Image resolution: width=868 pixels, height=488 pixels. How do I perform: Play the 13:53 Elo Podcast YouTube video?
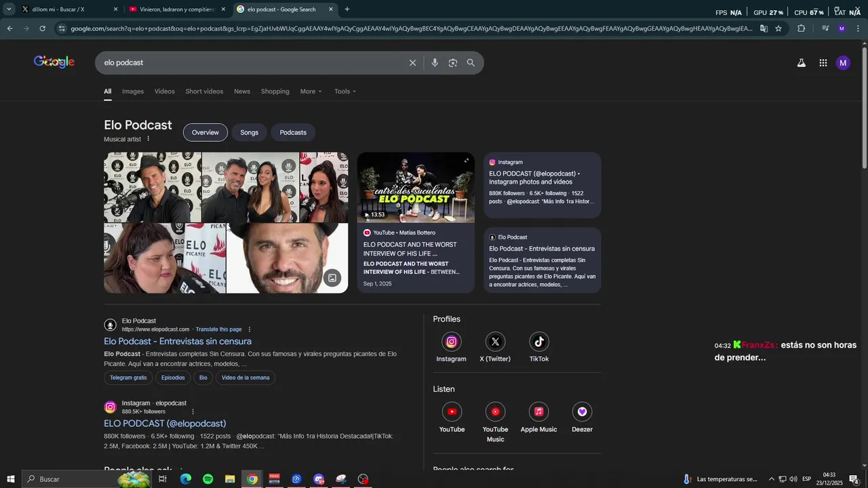(416, 188)
